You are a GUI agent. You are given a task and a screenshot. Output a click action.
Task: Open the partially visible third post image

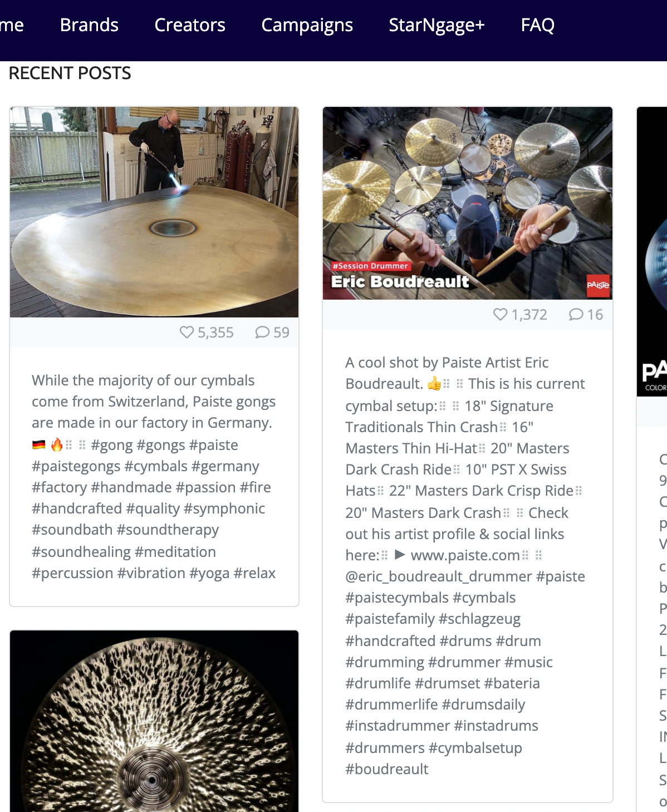click(x=652, y=252)
